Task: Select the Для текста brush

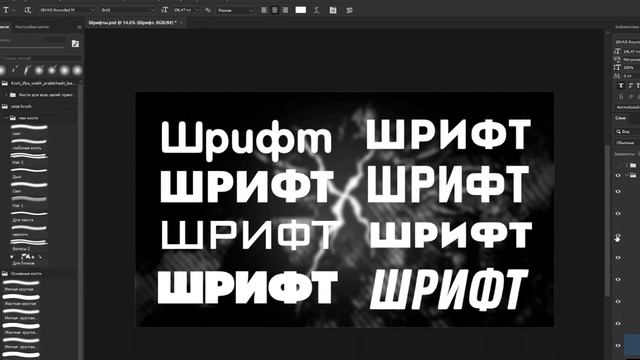Action: pos(29,216)
